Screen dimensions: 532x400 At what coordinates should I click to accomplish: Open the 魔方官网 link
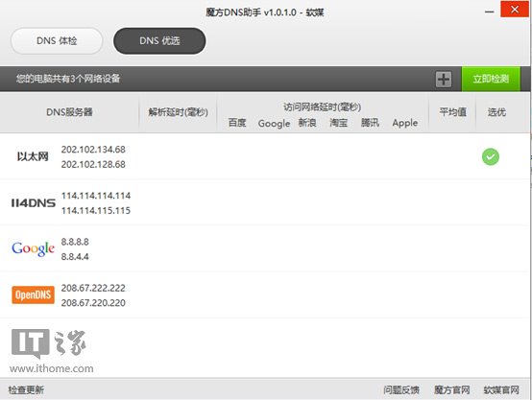coord(451,389)
